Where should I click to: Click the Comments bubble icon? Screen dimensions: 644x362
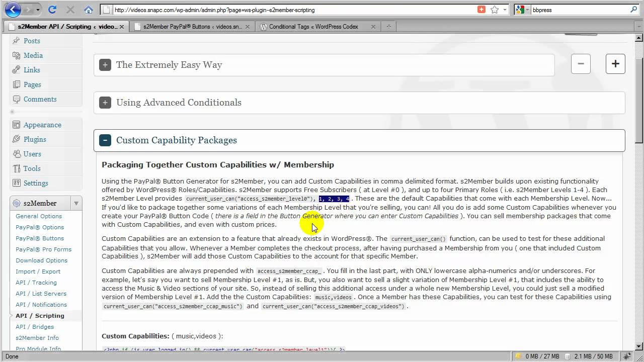click(x=17, y=99)
